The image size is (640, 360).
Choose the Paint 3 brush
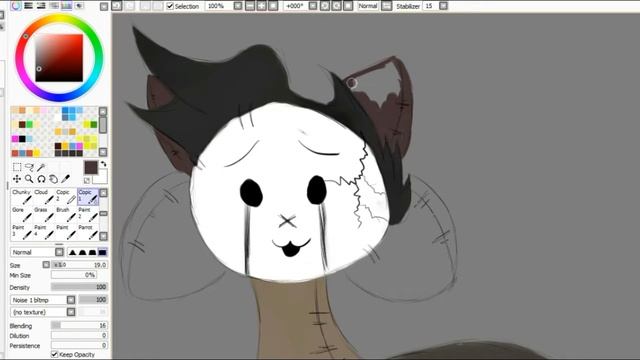pyautogui.click(x=21, y=232)
